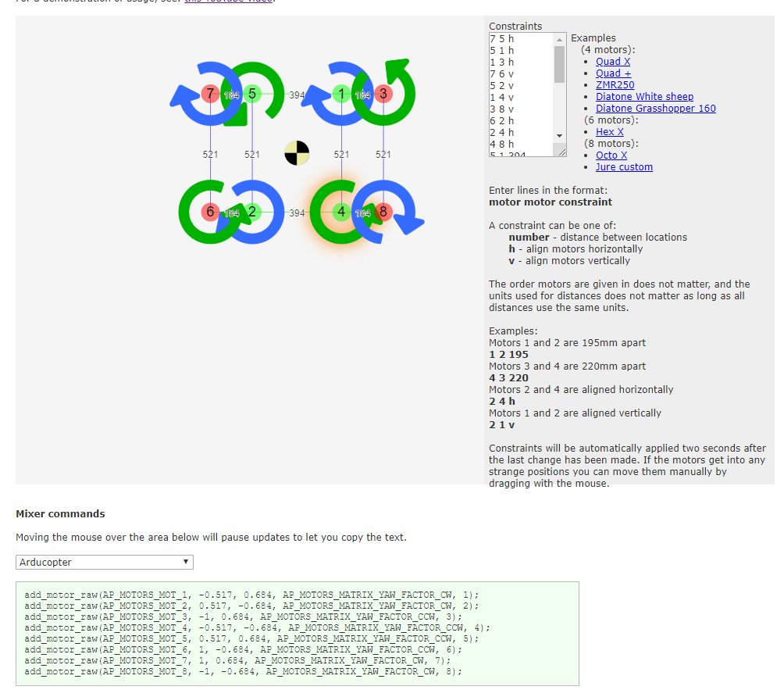Open the Quad + example
Image resolution: width=784 pixels, height=697 pixels.
(x=613, y=73)
